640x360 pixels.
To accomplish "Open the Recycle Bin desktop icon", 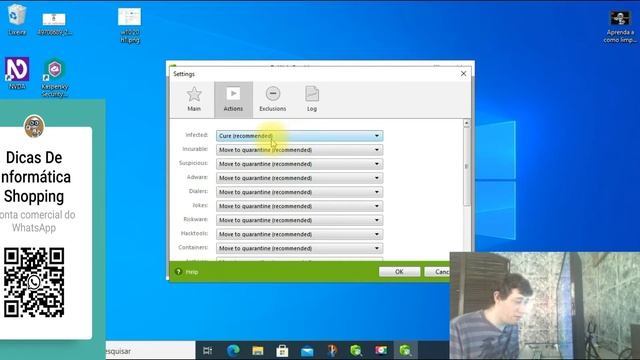I will pos(17,20).
